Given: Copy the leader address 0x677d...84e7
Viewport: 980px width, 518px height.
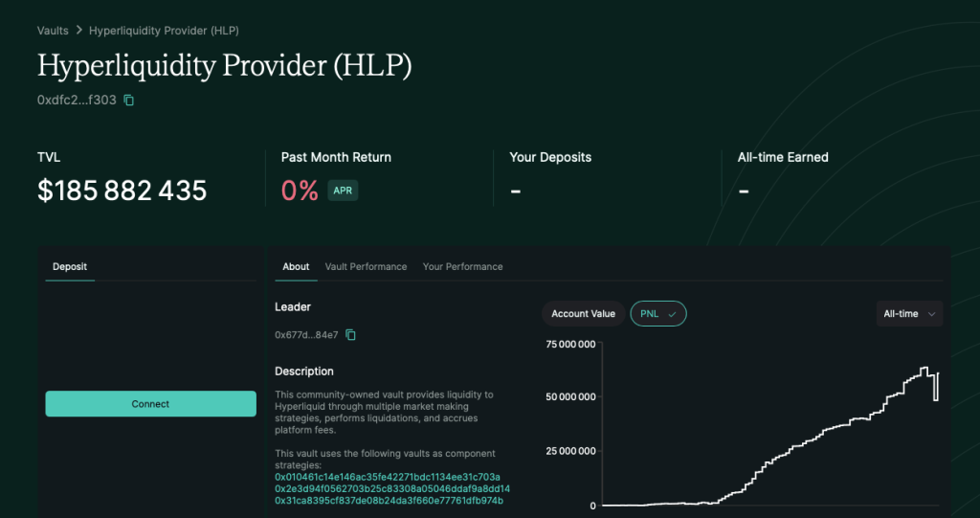Looking at the screenshot, I should pos(350,335).
